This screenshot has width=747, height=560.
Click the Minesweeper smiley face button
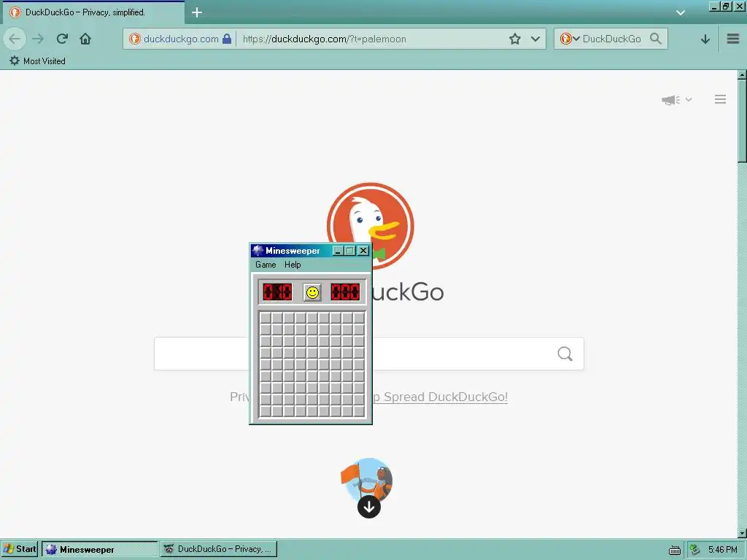[312, 292]
